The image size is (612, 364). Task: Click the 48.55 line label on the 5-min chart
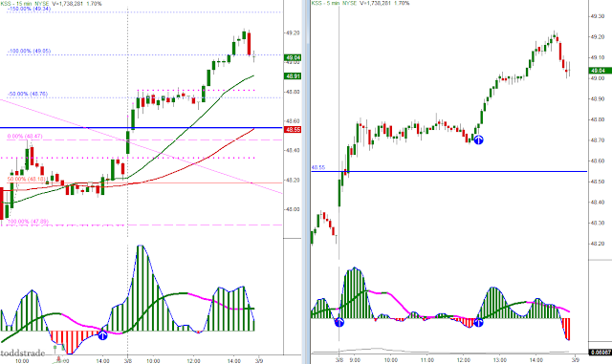(x=318, y=167)
